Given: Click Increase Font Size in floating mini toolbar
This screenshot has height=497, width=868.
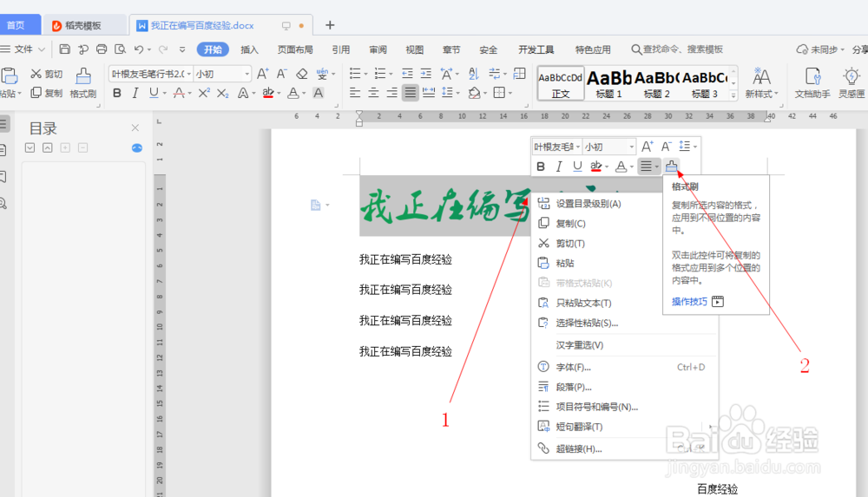Looking at the screenshot, I should click(647, 146).
